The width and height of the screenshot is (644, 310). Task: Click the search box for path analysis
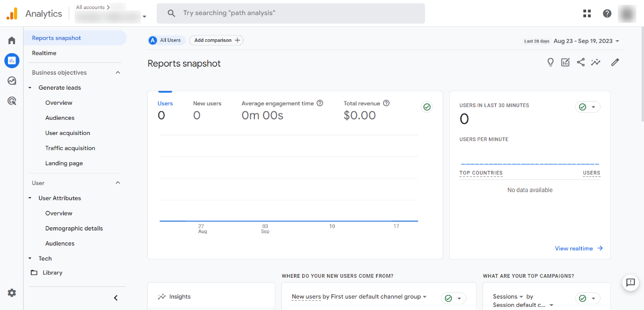pyautogui.click(x=290, y=13)
